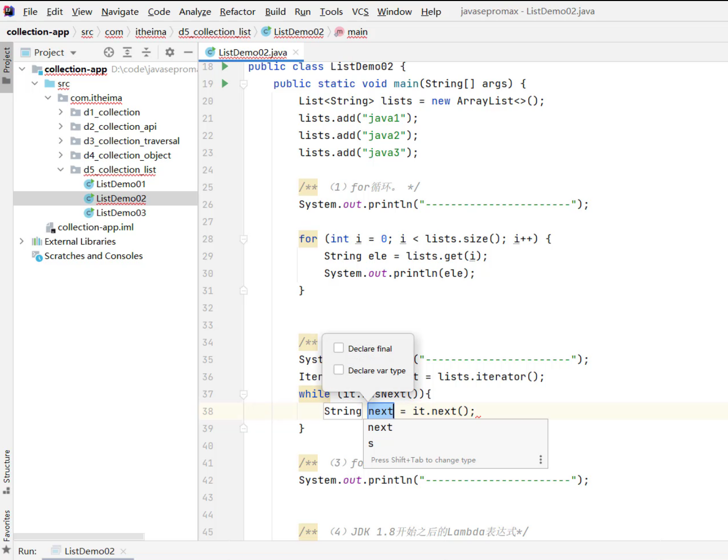Hide the Project panel with minus icon
This screenshot has height=560, width=728.
[x=188, y=52]
